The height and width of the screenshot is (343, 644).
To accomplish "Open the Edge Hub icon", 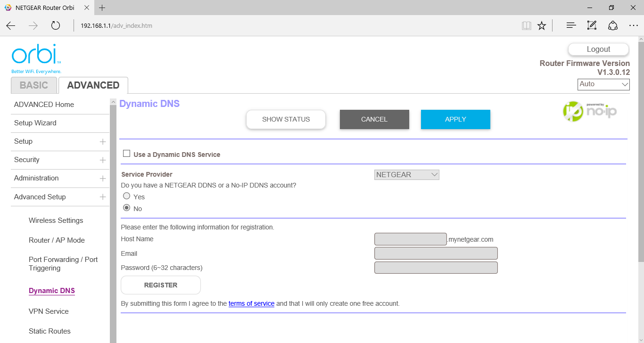I will (571, 26).
